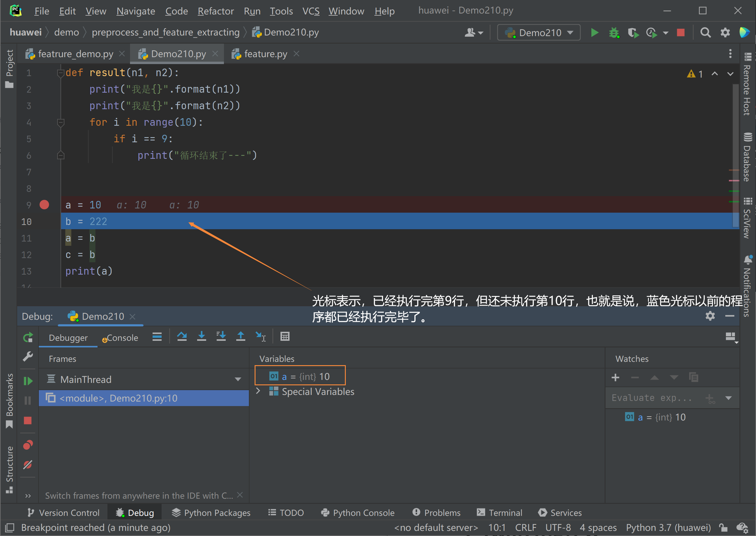
Task: Click the Profile run icon
Action: pyautogui.click(x=652, y=33)
